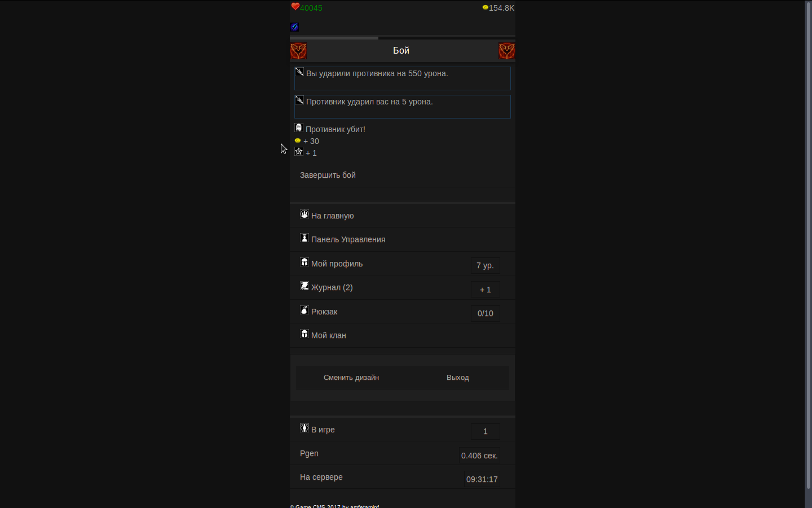Click the left red dragon emblem icon
The image size is (812, 508).
298,51
